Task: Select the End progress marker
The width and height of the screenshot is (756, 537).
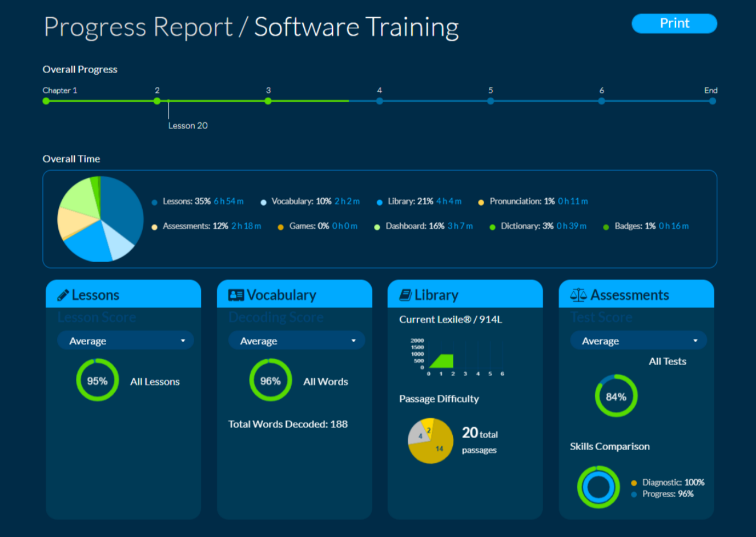Action: (712, 101)
